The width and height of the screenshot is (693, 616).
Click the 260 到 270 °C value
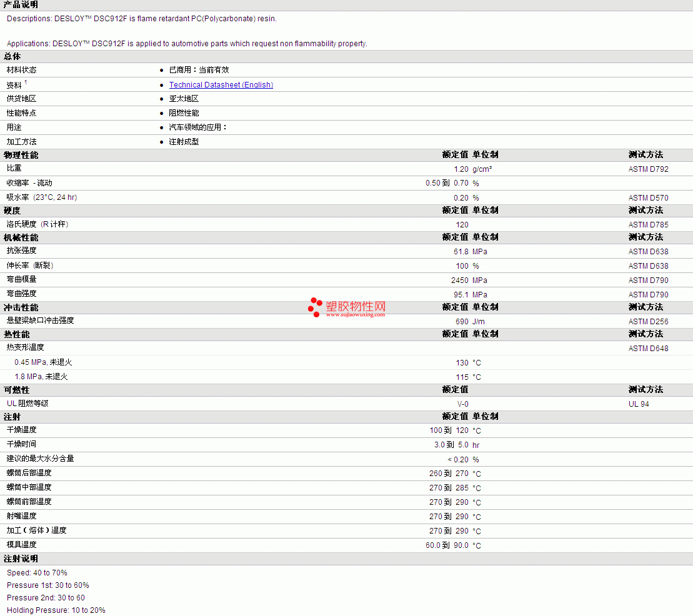tap(455, 474)
